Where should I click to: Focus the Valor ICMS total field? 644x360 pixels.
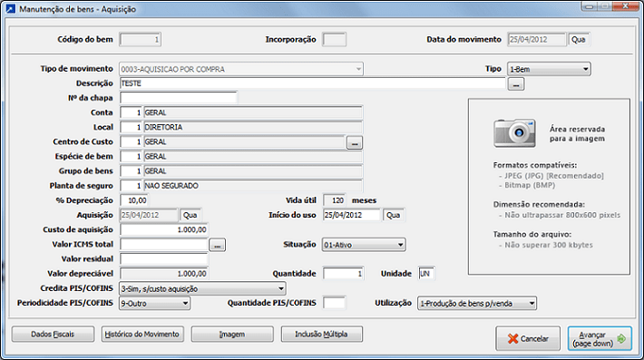[164, 244]
